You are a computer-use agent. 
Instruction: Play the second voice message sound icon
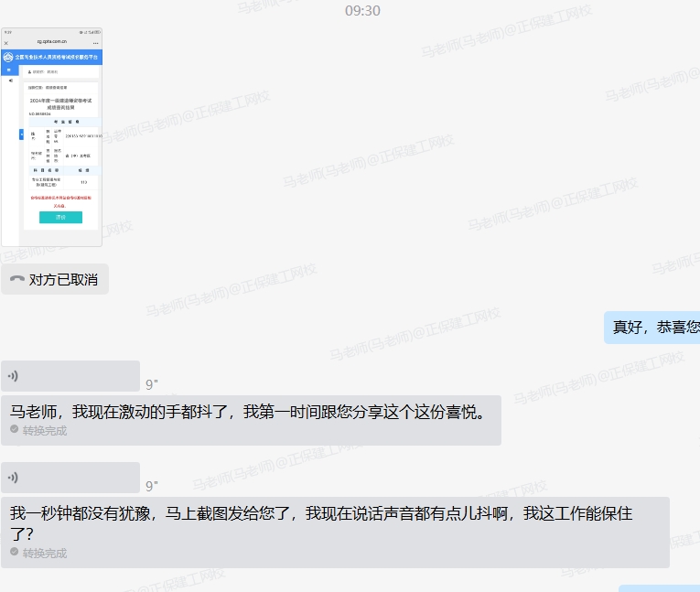pos(13,478)
